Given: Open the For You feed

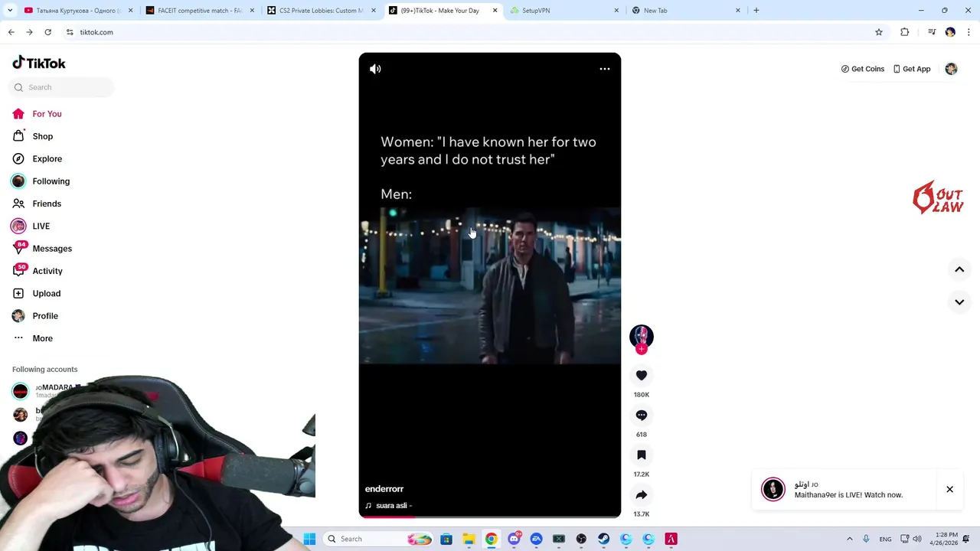Looking at the screenshot, I should coord(47,114).
